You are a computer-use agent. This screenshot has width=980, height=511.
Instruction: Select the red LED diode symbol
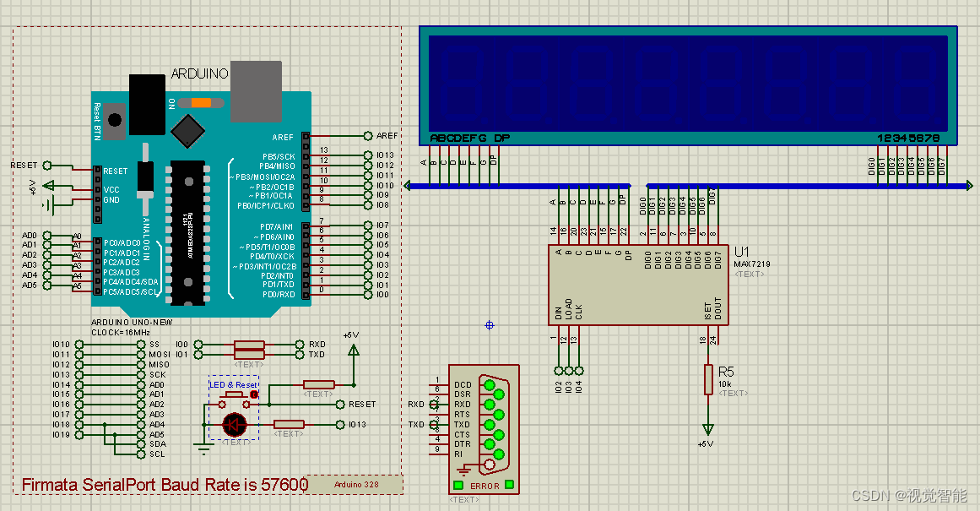[235, 425]
